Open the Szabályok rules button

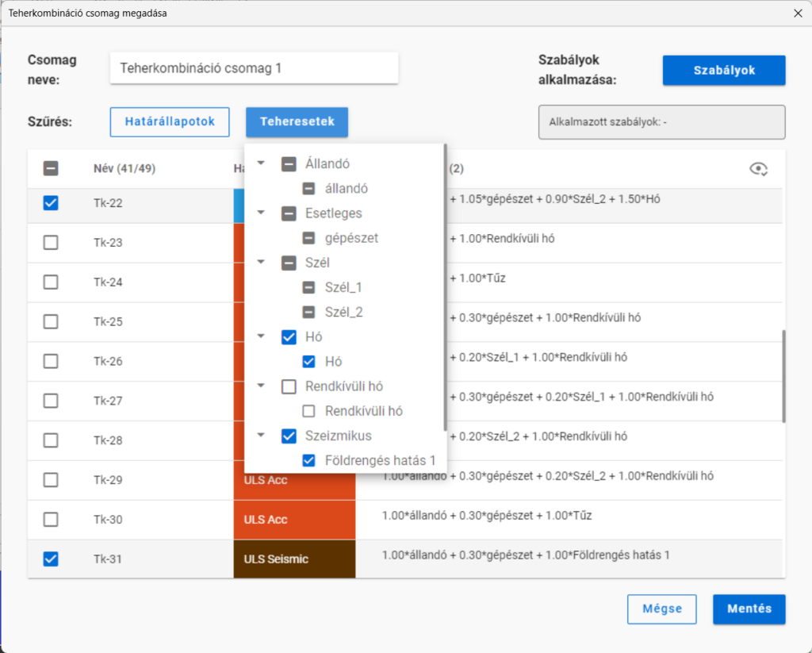[724, 70]
